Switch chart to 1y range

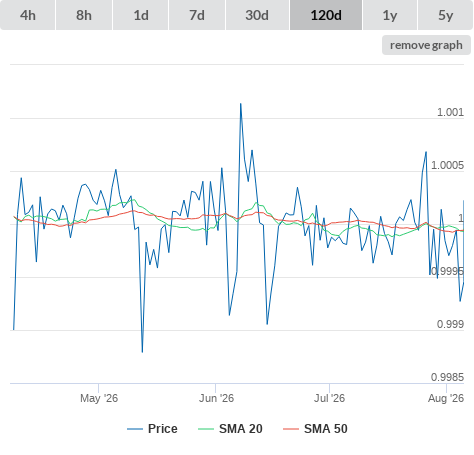(390, 15)
